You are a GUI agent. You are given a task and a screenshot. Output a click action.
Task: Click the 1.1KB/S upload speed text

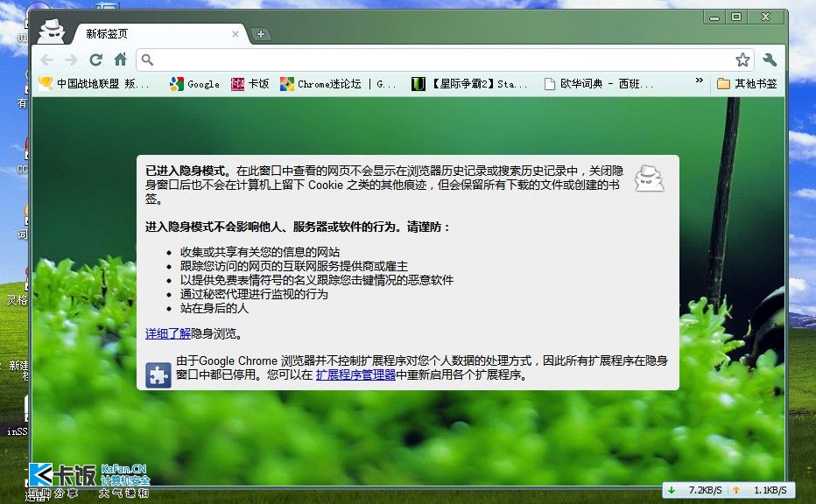tap(770, 490)
